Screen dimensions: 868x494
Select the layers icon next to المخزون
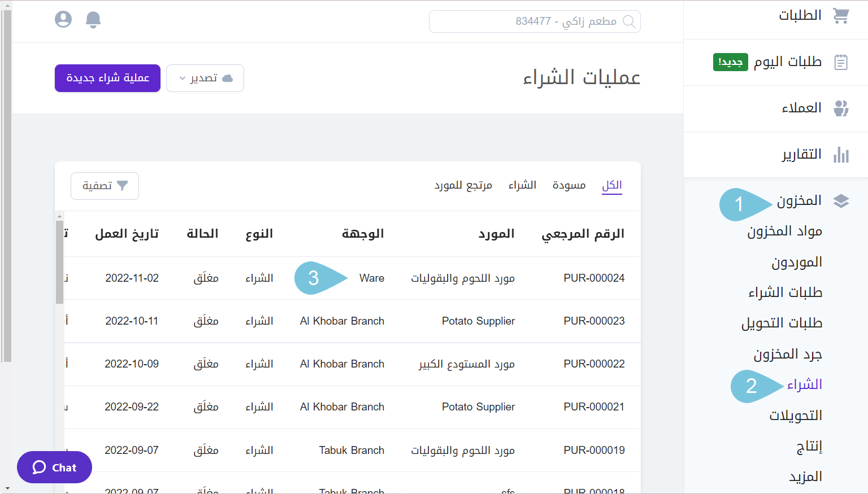click(841, 200)
